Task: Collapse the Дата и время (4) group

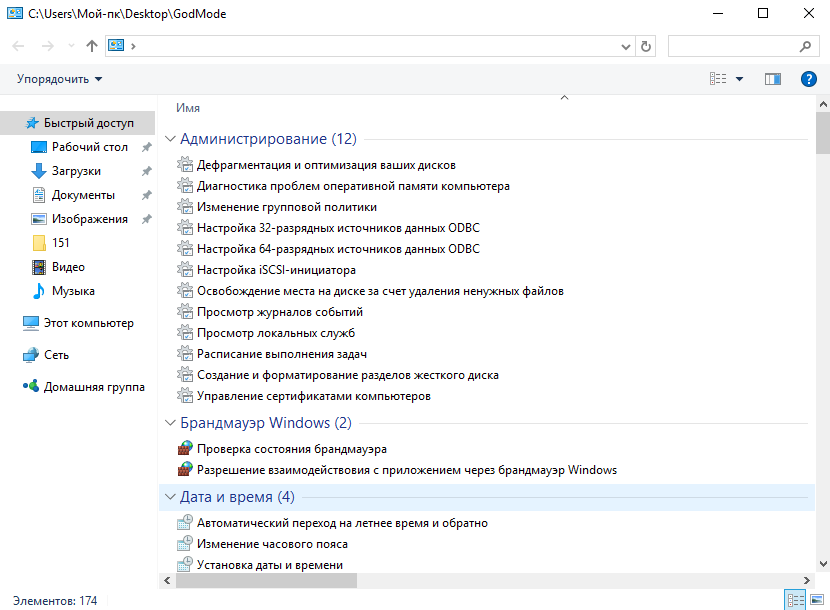Action: [x=170, y=497]
